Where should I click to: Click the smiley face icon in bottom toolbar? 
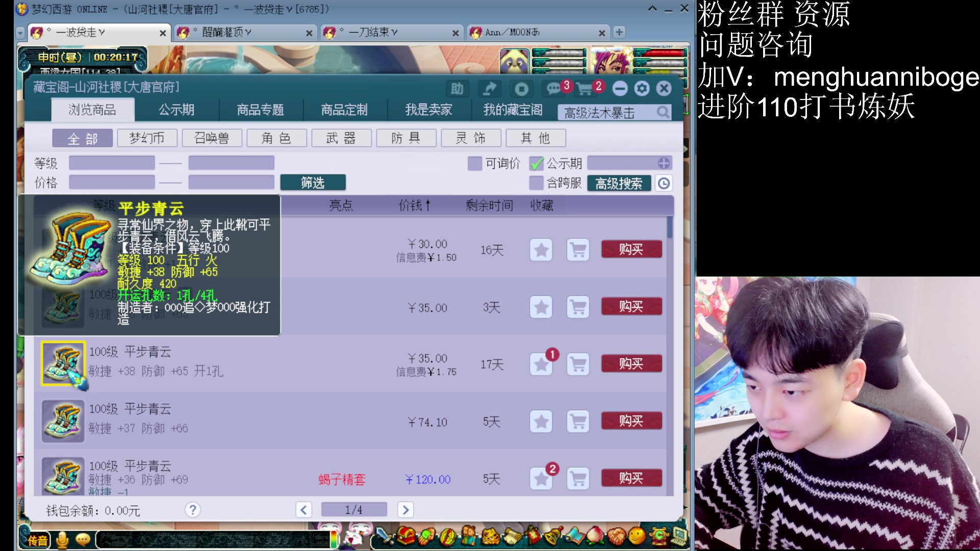[x=637, y=537]
